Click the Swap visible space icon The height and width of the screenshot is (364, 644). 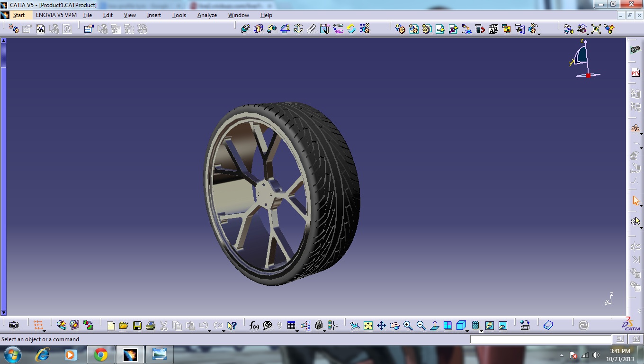coord(502,326)
